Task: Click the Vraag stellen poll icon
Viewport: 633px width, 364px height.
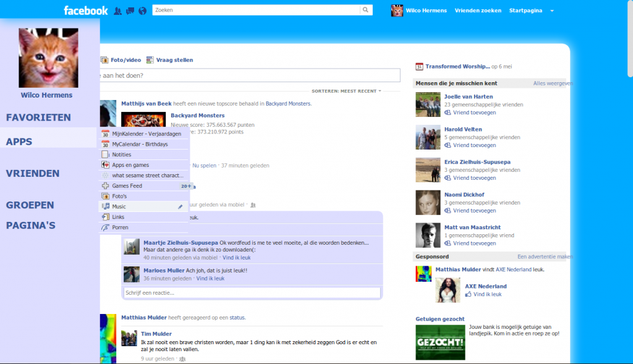Action: pos(150,60)
